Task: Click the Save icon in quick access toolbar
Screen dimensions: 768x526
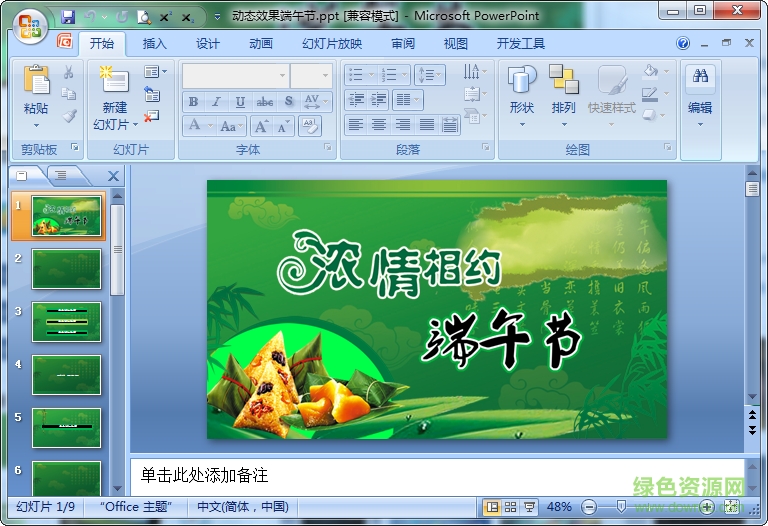Action: (x=68, y=17)
